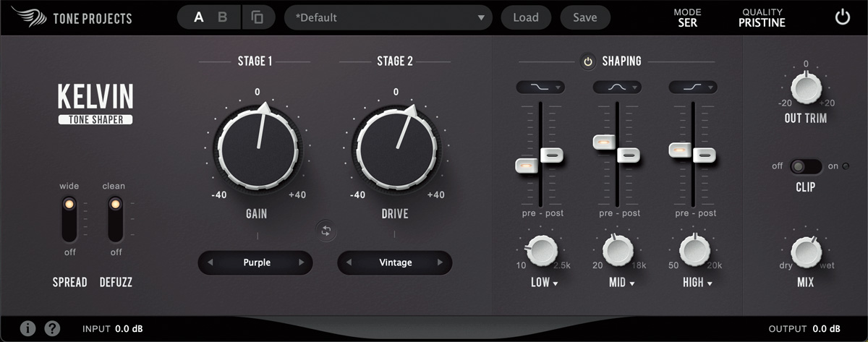Expand the MID band menu arrow
The image size is (868, 342).
tap(632, 283)
